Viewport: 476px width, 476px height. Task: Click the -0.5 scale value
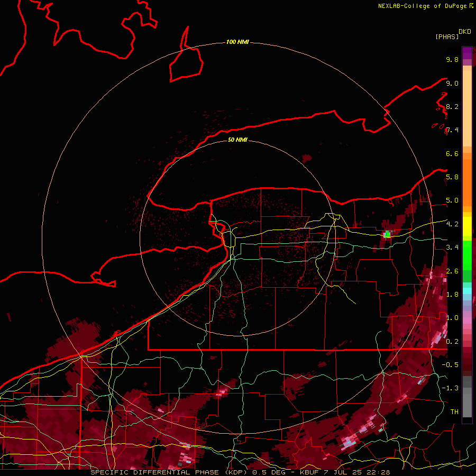tap(450, 365)
